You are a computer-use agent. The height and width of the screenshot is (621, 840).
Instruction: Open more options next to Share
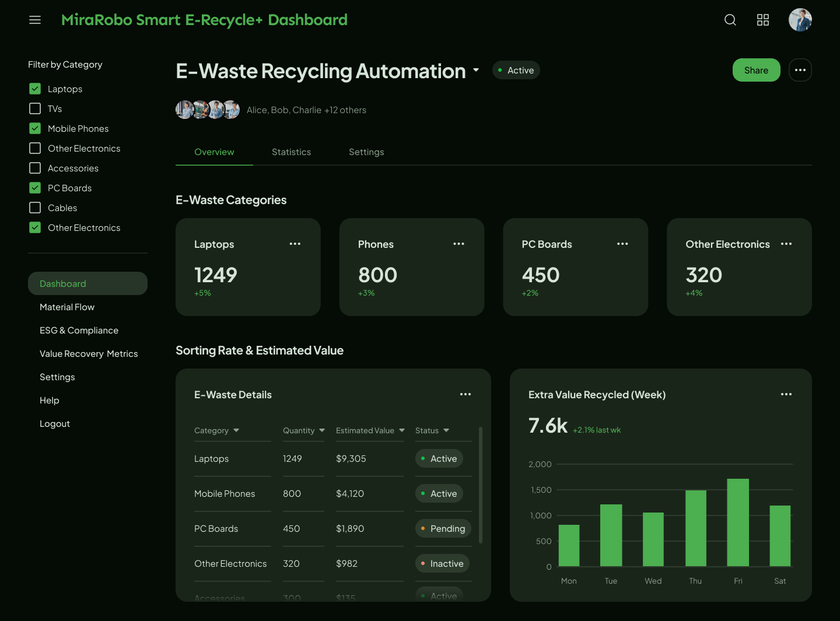(x=800, y=70)
